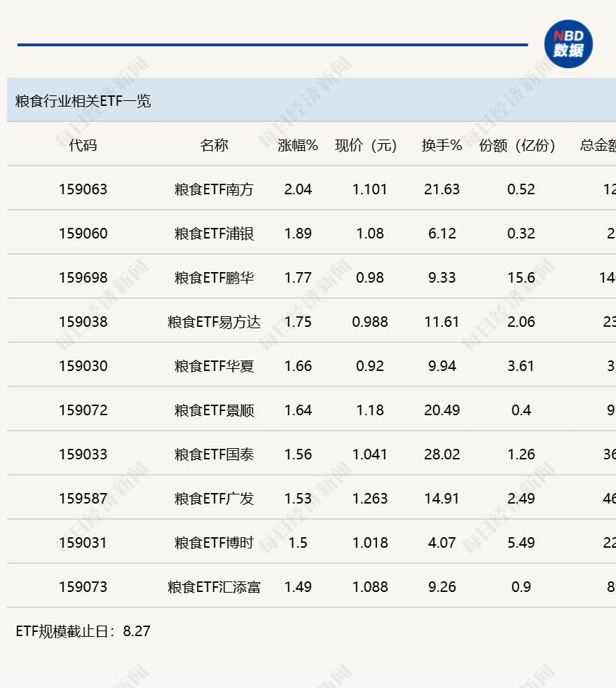Viewport: 616px width, 688px height.
Task: Click the footnote ETF规模截止日：8.27
Action: tap(83, 631)
